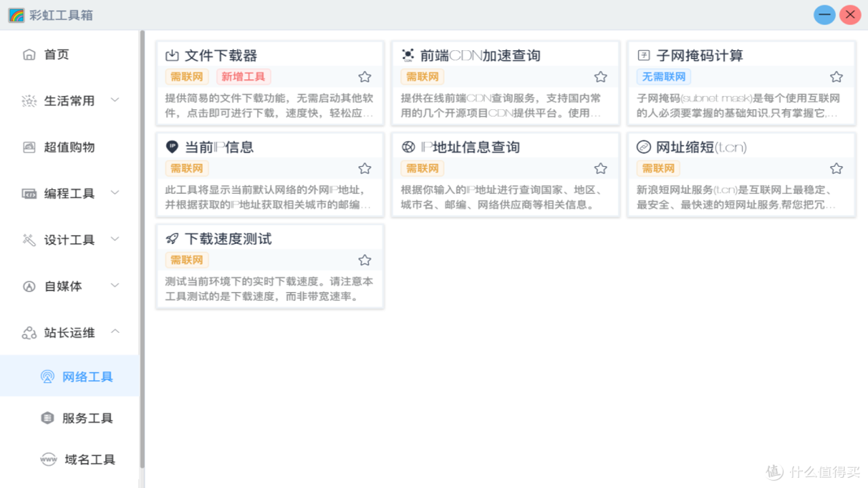Viewport: 868px width, 488px height.
Task: Open 网址缩短(t.cn) tool title
Action: [x=701, y=147]
